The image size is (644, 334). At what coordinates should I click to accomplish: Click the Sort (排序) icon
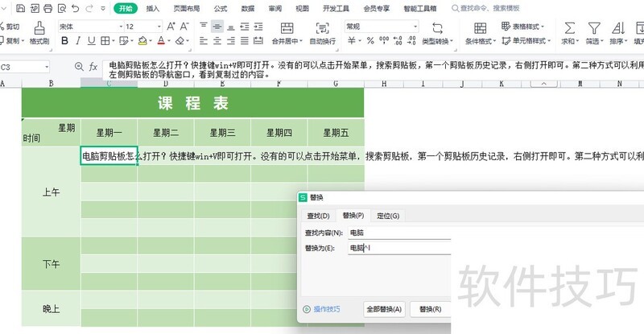coord(617,28)
